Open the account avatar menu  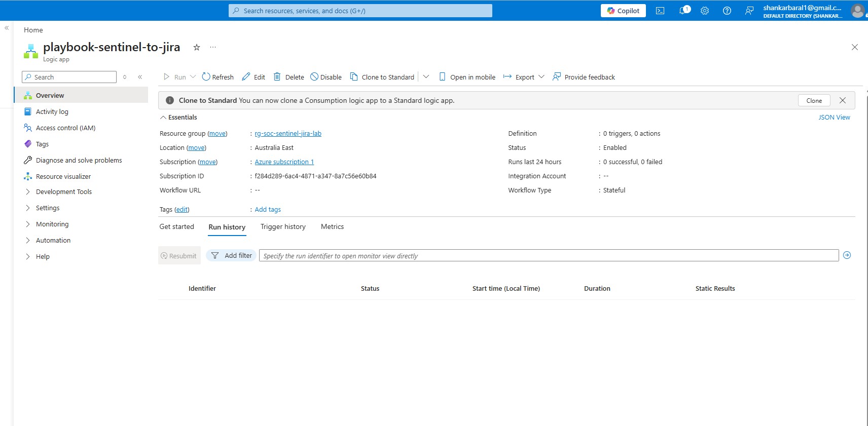(858, 11)
